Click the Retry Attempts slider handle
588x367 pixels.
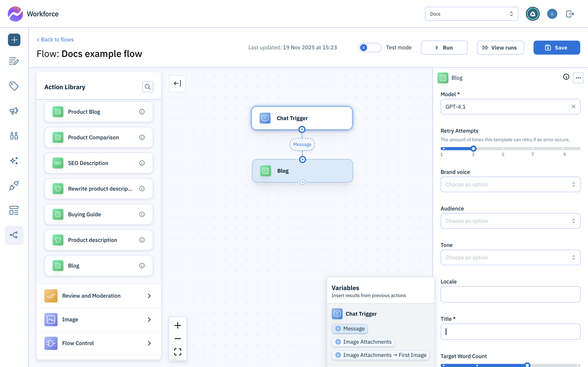(x=473, y=149)
